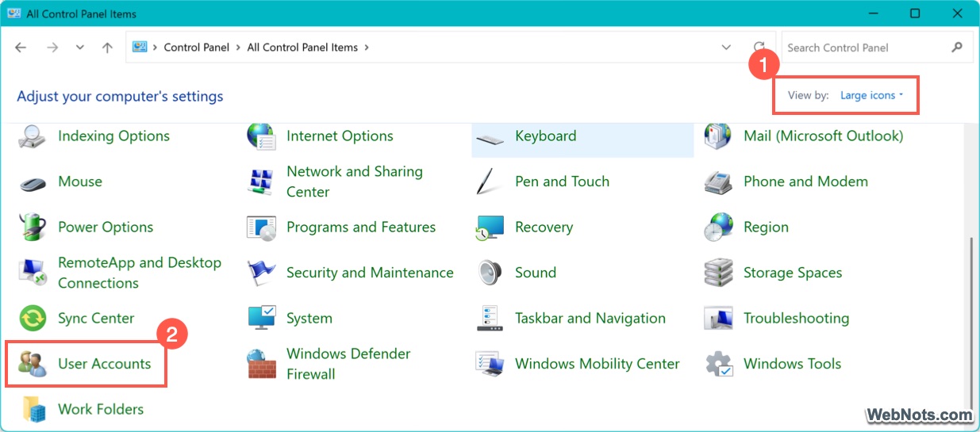
Task: Click the Recovery monitor icon
Action: pyautogui.click(x=490, y=227)
